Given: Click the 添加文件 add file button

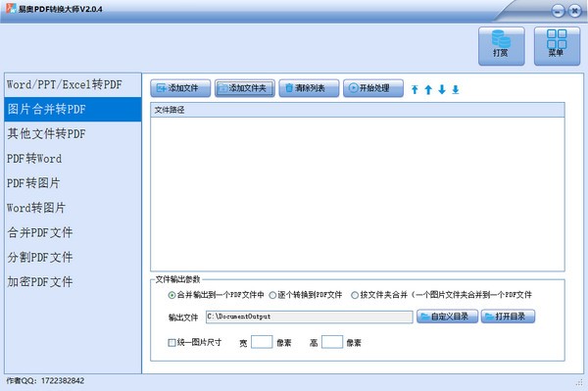Looking at the screenshot, I should click(x=180, y=88).
